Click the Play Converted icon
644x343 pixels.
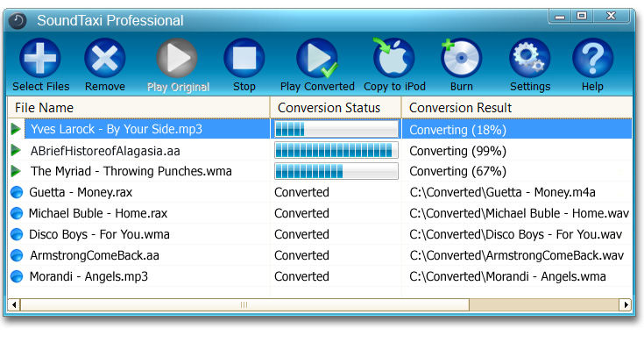317,58
